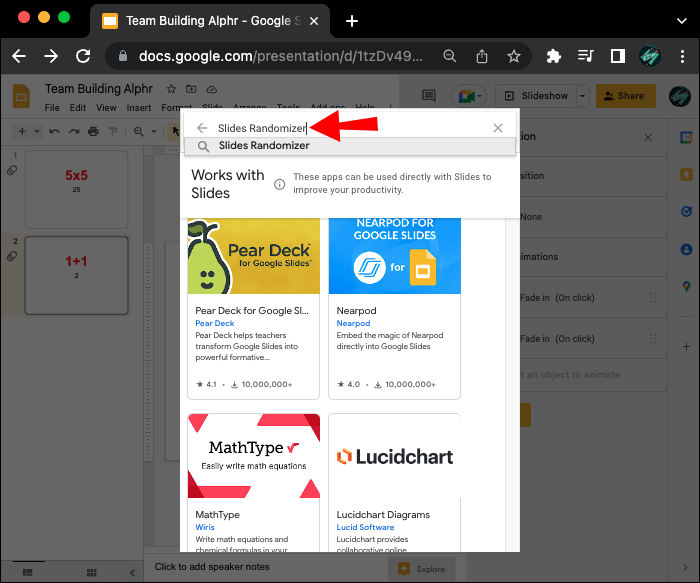700x583 pixels.
Task: Click the zoom tool in toolbar
Action: [x=139, y=131]
